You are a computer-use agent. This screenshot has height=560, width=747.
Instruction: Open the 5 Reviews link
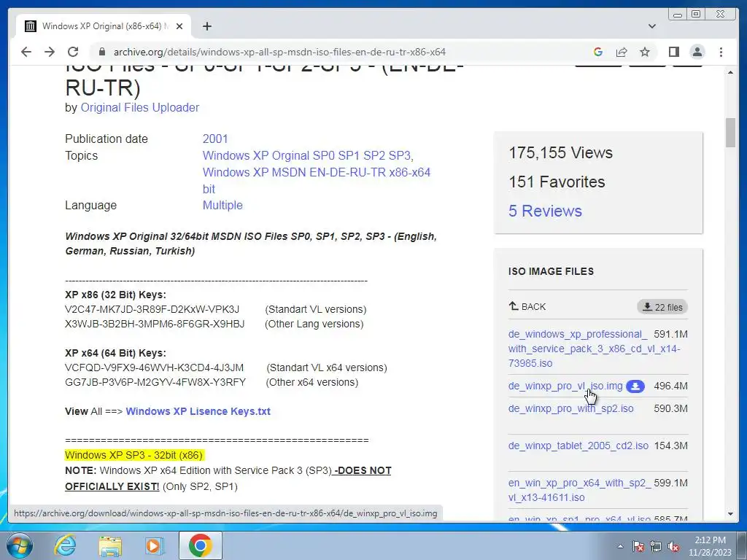[545, 211]
